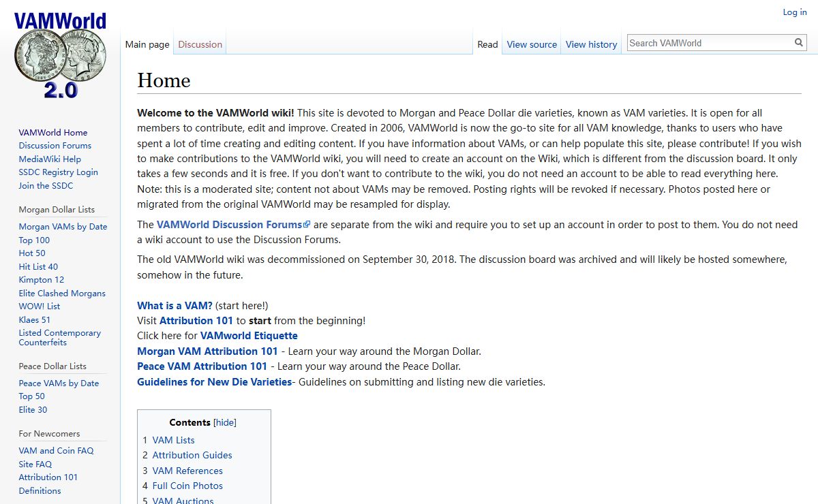818x504 pixels.
Task: Open the Morgan Top 100 list
Action: click(x=34, y=240)
